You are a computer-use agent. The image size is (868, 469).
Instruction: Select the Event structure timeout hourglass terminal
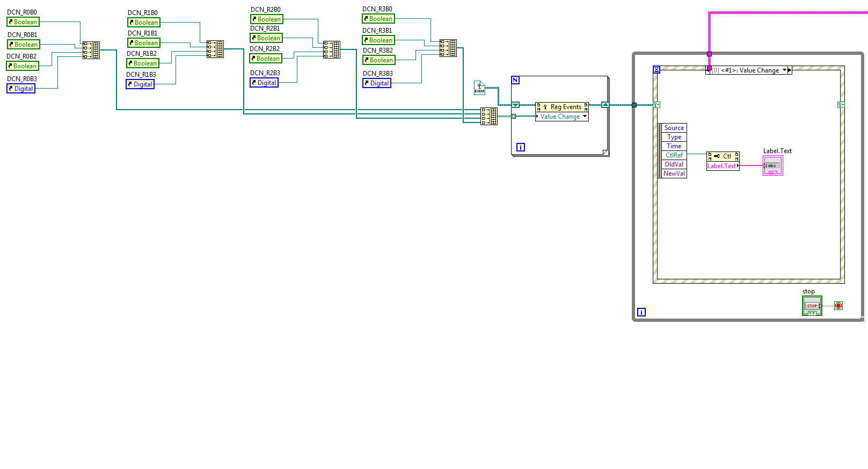[657, 70]
